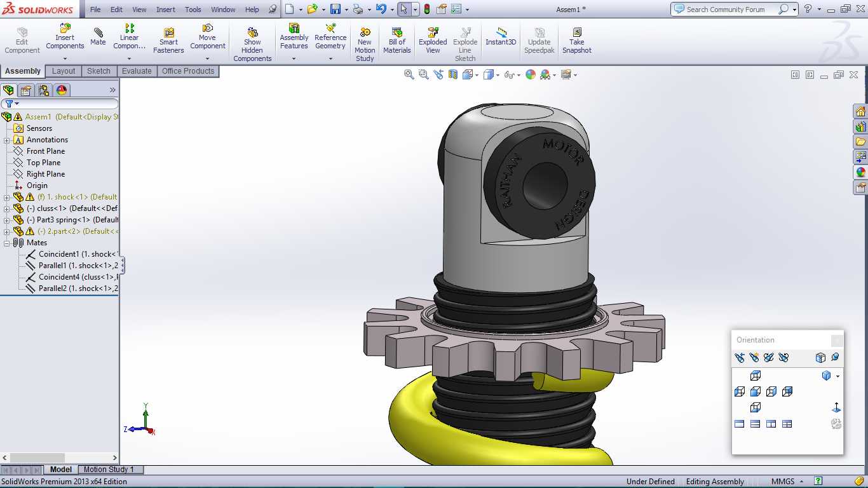Expand the FeatureManager tabs chevron
Viewport: 868px width, 488px height.
(112, 90)
